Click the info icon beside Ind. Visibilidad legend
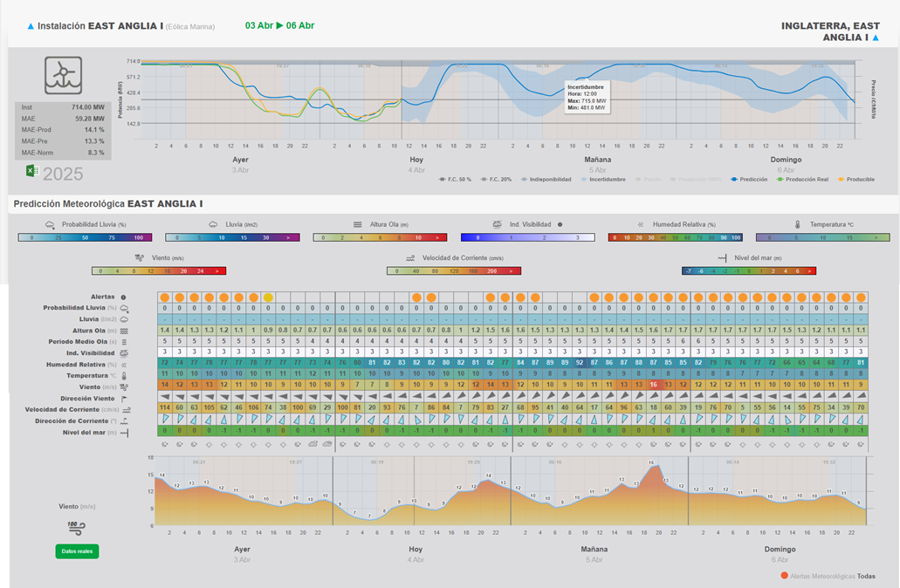 pyautogui.click(x=560, y=224)
